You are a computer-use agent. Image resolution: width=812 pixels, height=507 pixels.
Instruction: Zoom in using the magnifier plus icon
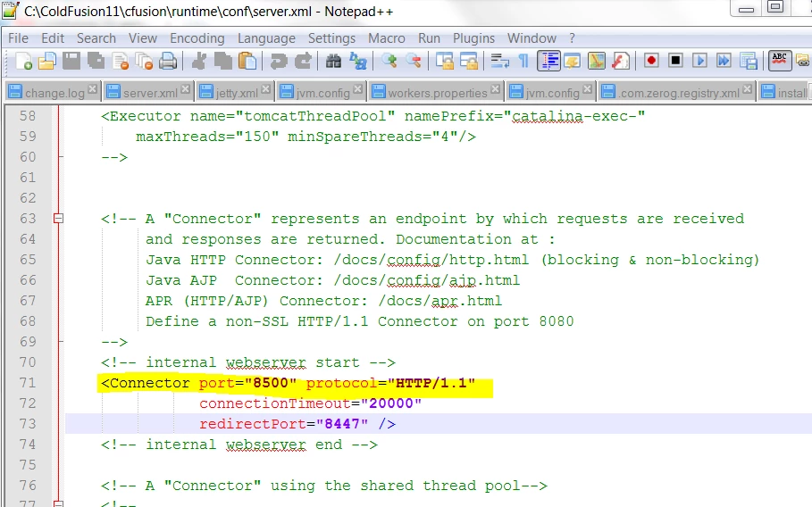tap(389, 61)
